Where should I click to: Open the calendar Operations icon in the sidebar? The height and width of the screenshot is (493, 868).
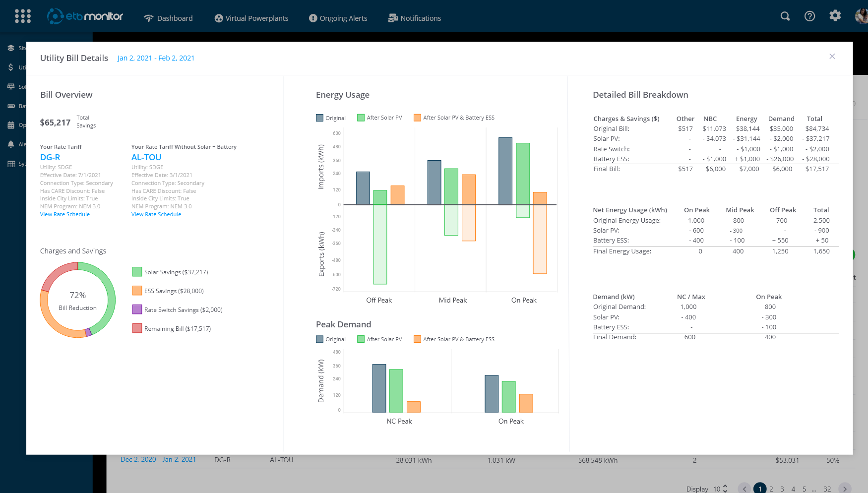pos(11,124)
